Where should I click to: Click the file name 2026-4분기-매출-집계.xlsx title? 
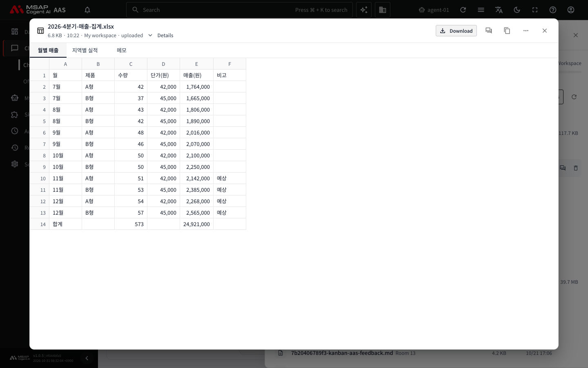[x=81, y=26]
